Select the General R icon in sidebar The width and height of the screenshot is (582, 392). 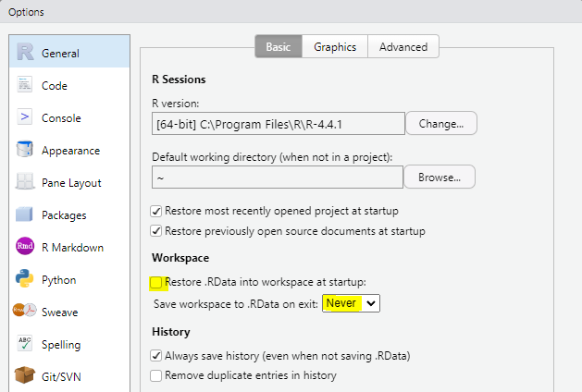25,52
